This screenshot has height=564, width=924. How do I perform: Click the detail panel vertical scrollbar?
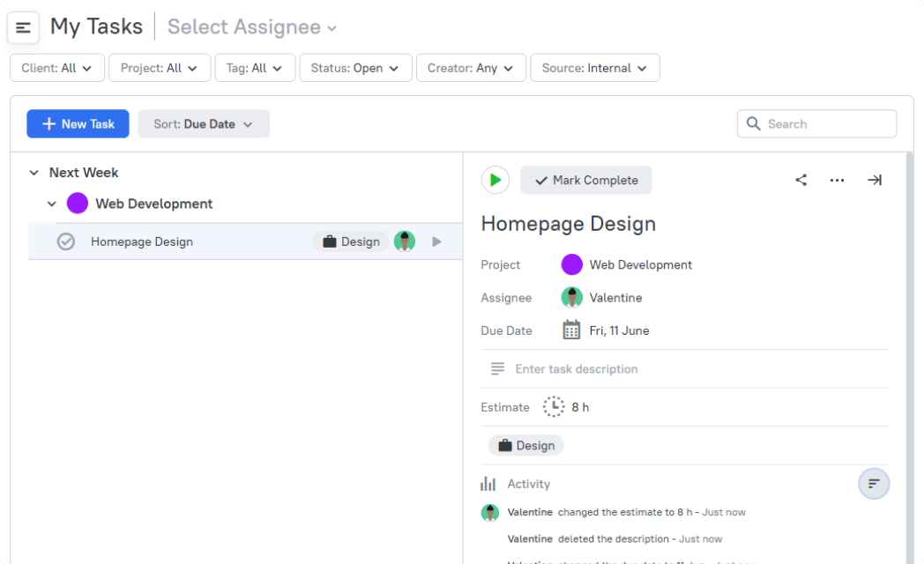coord(910,358)
